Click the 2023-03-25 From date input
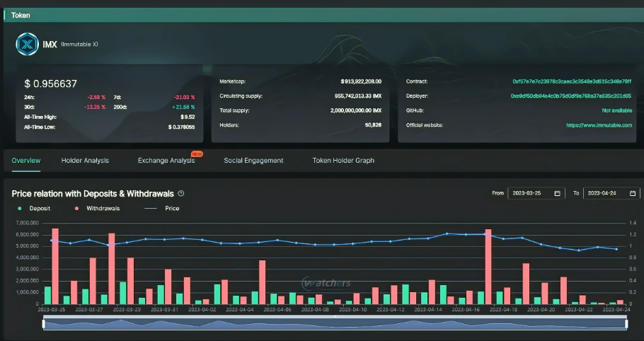Screen dimensions: 644x341 point(531,193)
